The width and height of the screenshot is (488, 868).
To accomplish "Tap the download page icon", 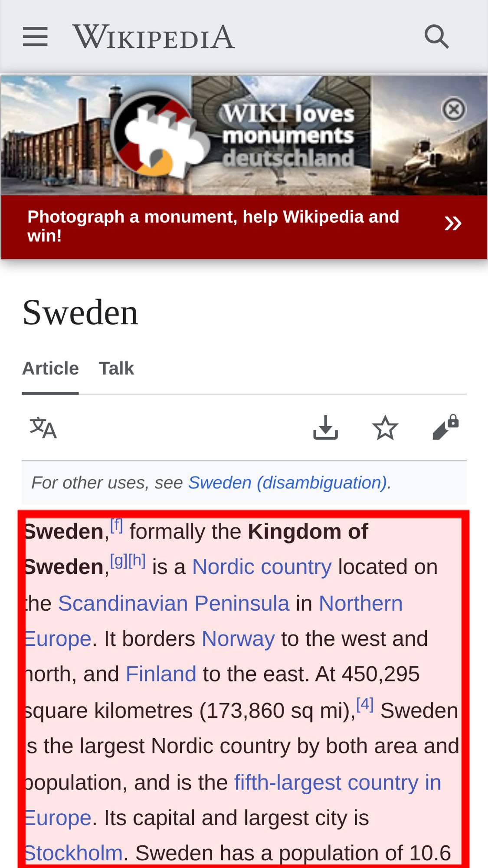I will (325, 428).
